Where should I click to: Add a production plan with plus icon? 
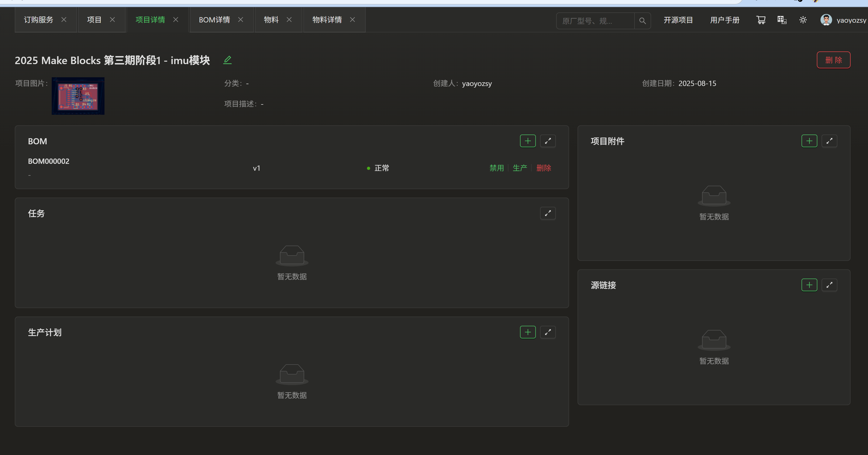528,332
